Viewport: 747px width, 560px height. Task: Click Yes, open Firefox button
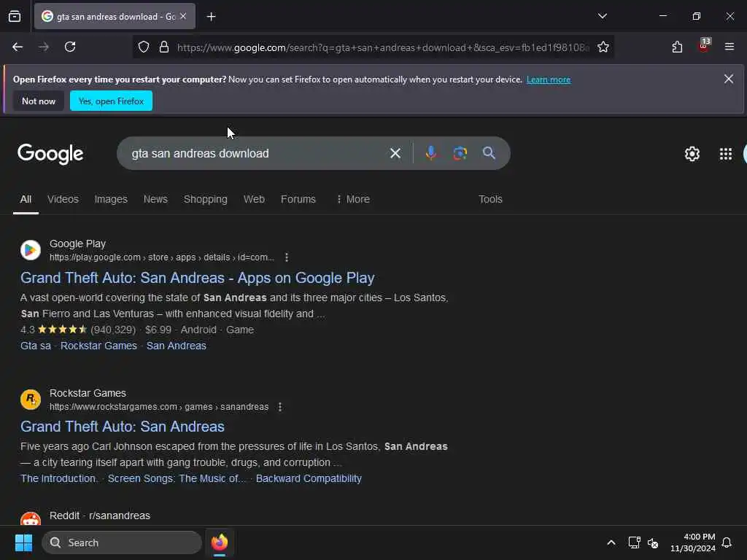(111, 101)
